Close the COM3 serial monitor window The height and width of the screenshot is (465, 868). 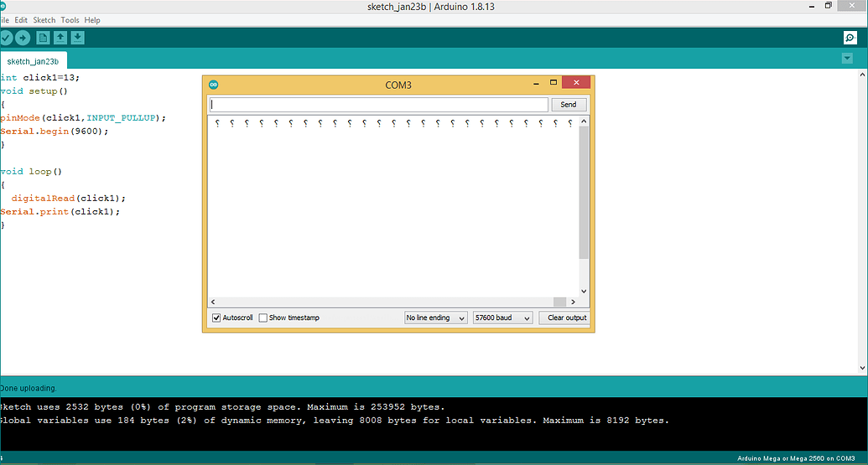click(x=576, y=82)
